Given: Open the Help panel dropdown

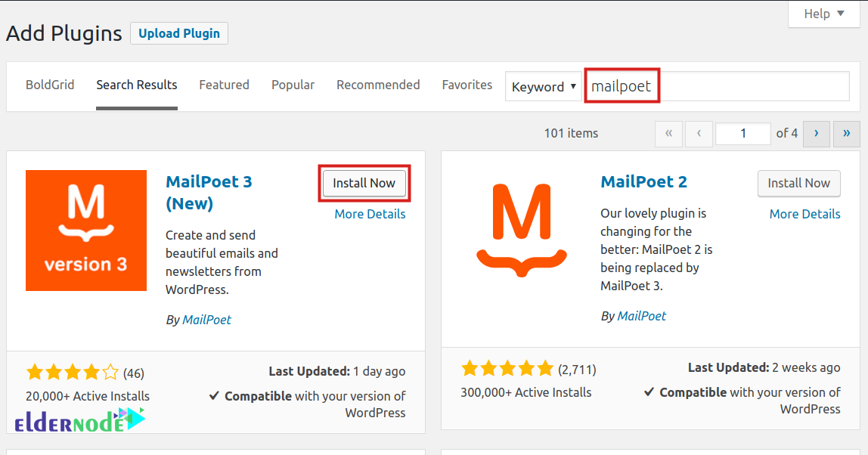Looking at the screenshot, I should coord(823,14).
